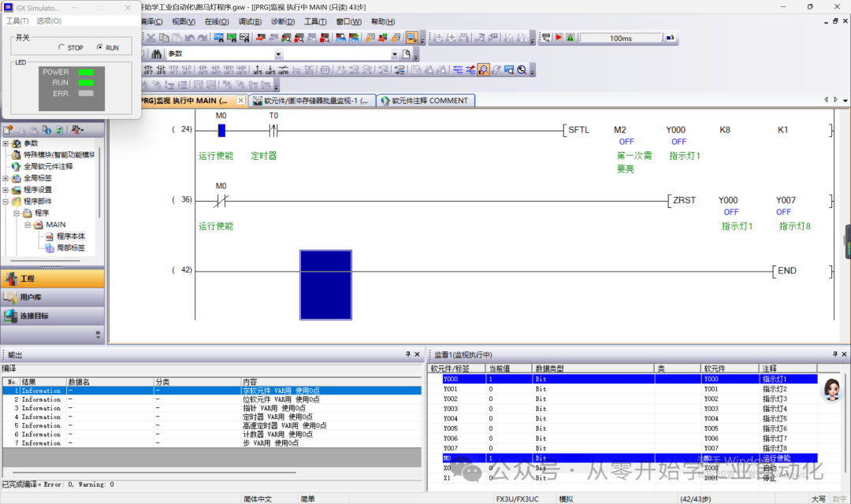This screenshot has width=851, height=504.
Task: Click the page icon beside the search combo
Action: [407, 54]
